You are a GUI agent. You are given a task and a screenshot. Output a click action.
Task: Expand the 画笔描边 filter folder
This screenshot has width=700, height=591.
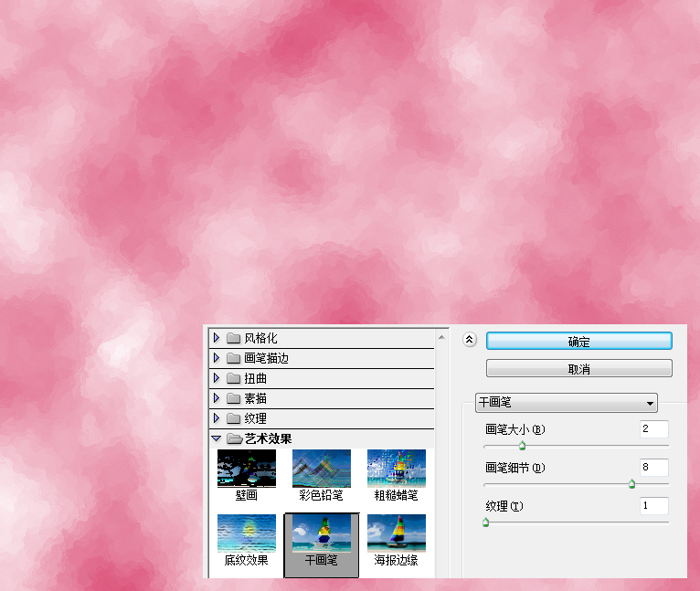pos(217,358)
